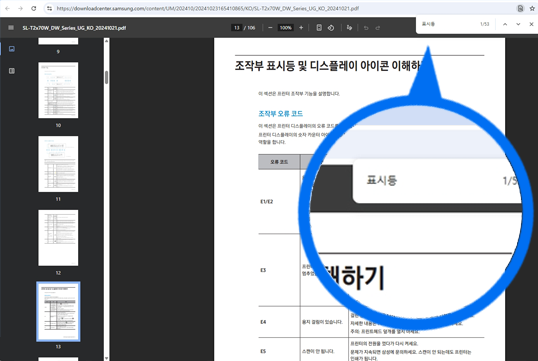Go to previous search match

(505, 24)
